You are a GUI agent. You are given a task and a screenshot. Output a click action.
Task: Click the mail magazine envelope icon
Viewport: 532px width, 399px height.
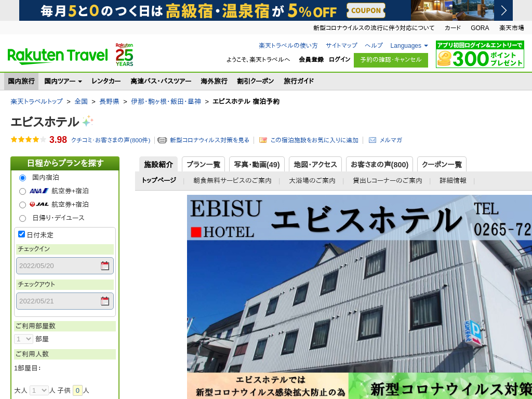(x=372, y=140)
